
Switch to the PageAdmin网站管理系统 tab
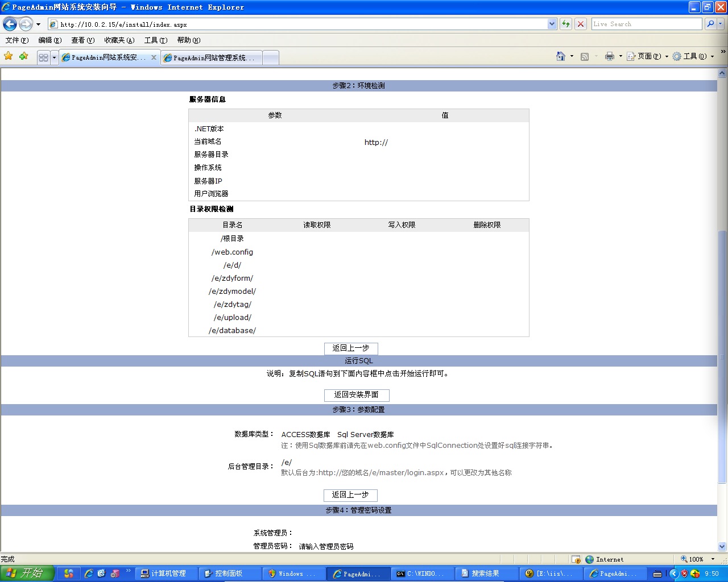(x=212, y=58)
